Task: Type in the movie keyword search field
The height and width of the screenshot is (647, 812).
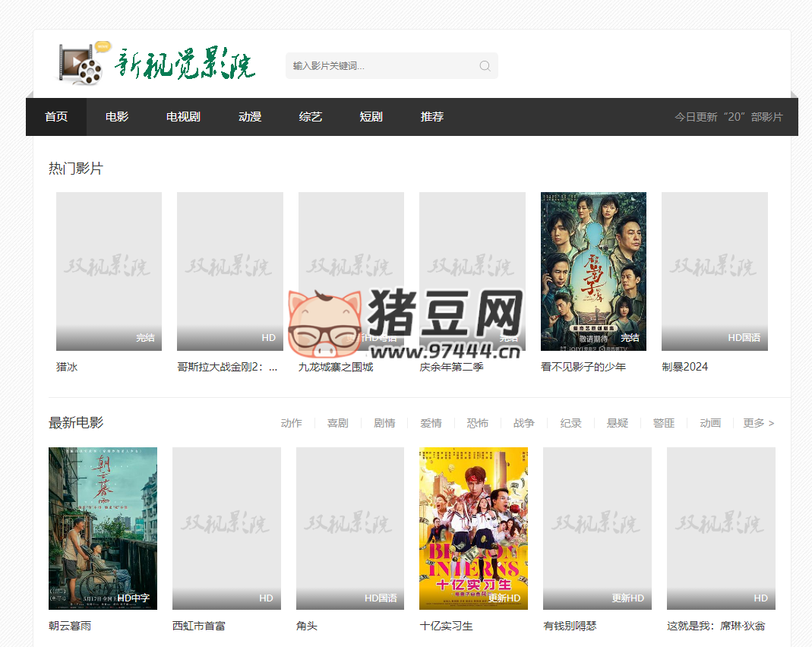Action: [380, 66]
